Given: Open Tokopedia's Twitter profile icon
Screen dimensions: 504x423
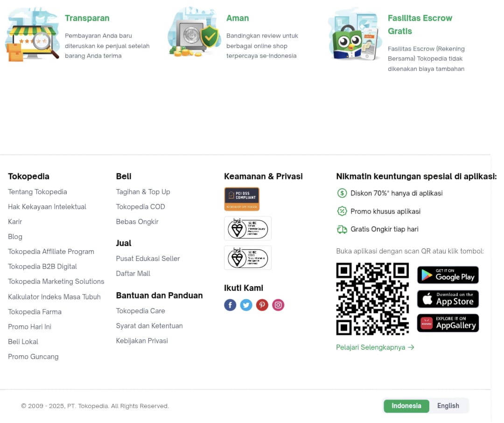Looking at the screenshot, I should pyautogui.click(x=246, y=304).
